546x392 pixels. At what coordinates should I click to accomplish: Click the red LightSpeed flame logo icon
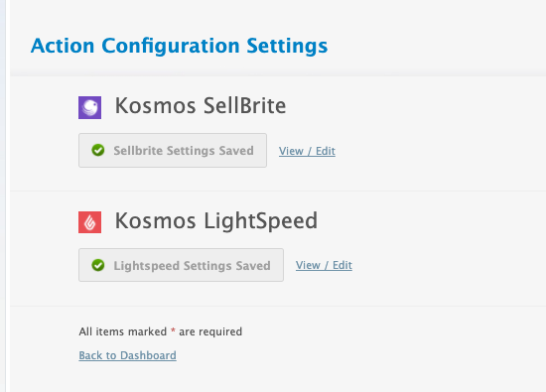click(89, 222)
